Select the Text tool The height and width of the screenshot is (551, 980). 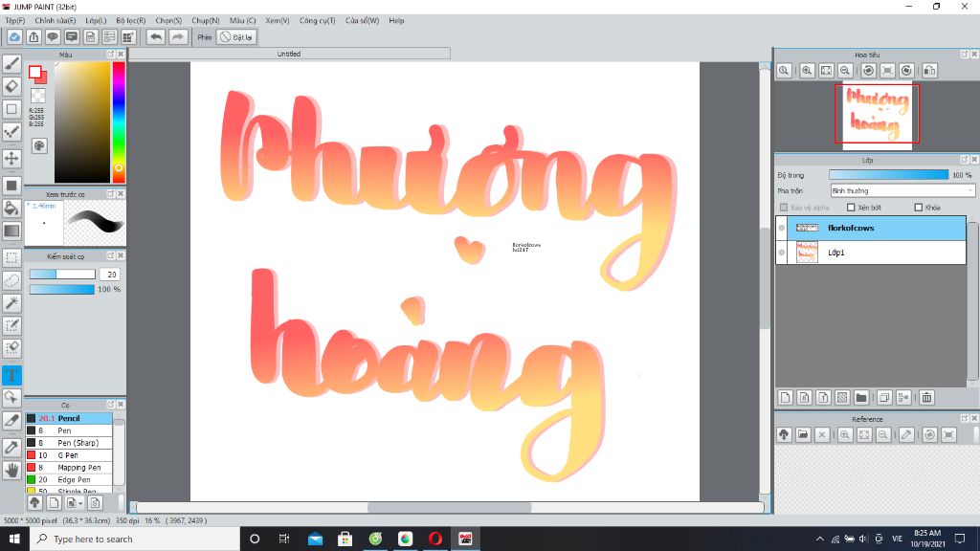11,375
